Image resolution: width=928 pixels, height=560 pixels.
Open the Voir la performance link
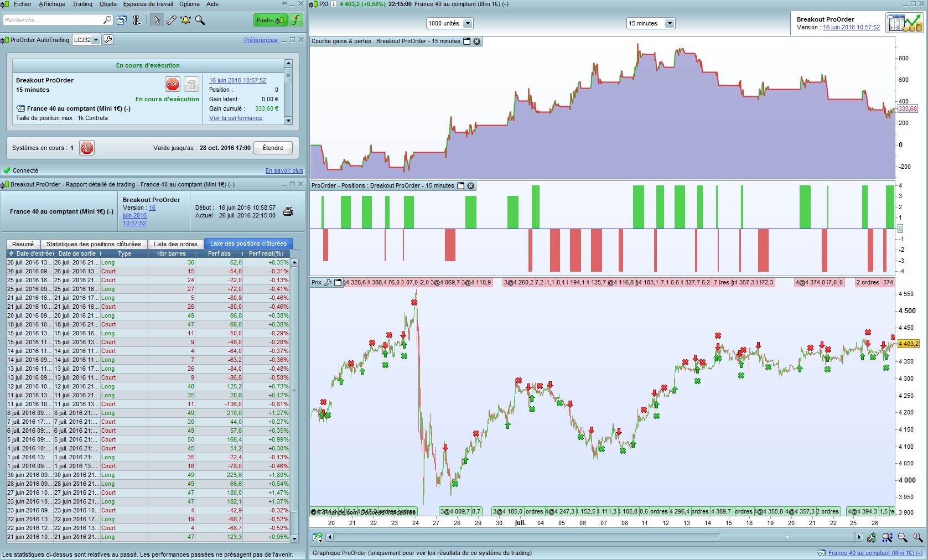tap(236, 118)
